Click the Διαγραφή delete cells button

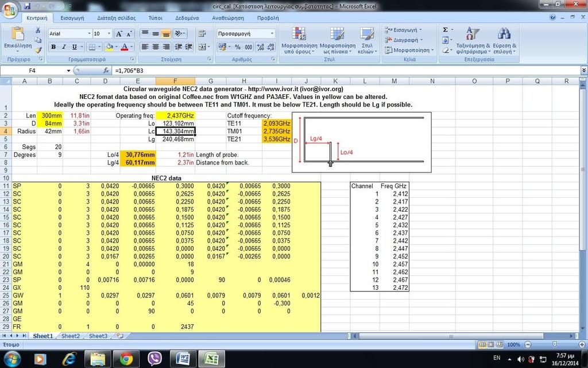[x=404, y=40]
